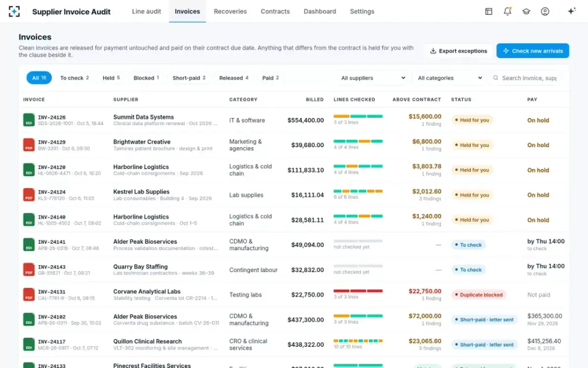Click To check badge for INV-24141

click(468, 245)
